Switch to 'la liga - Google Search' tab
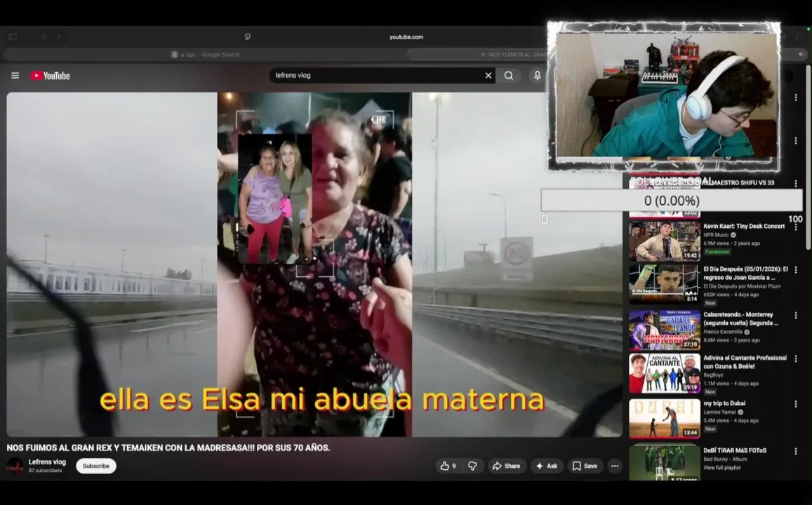This screenshot has width=812, height=505. (206, 54)
